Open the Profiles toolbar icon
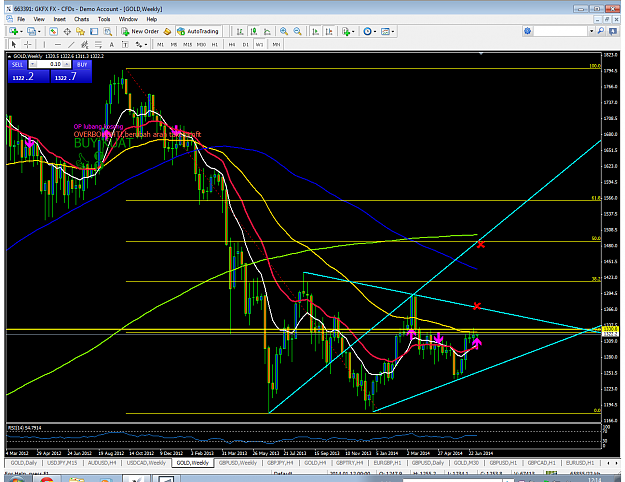Viewport: 625px width, 482px height. pos(31,31)
